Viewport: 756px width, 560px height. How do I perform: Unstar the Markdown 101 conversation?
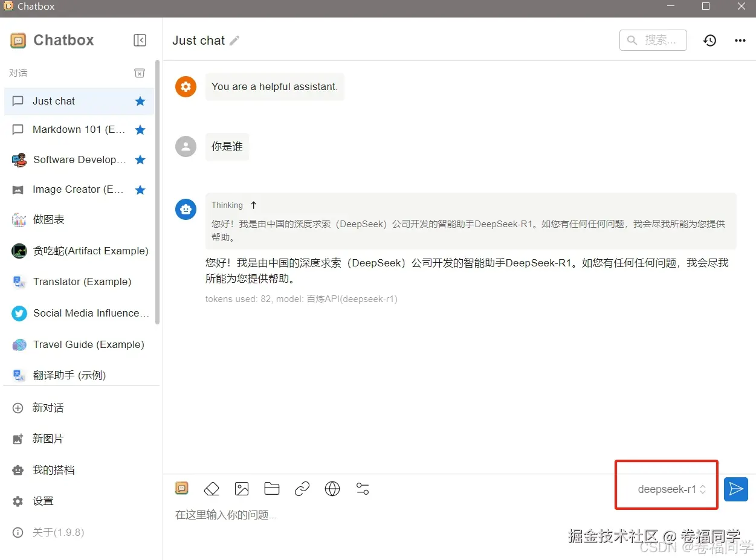click(x=140, y=130)
